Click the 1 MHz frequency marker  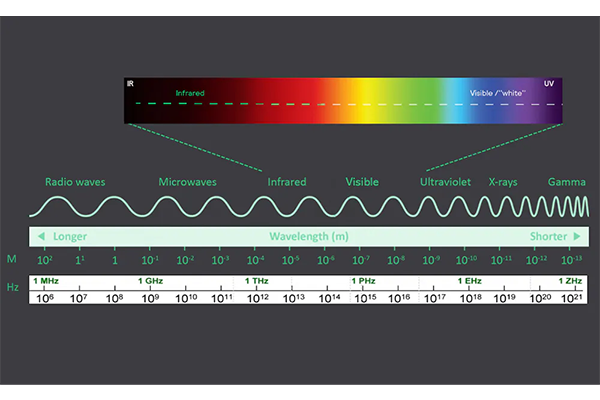pos(46,282)
